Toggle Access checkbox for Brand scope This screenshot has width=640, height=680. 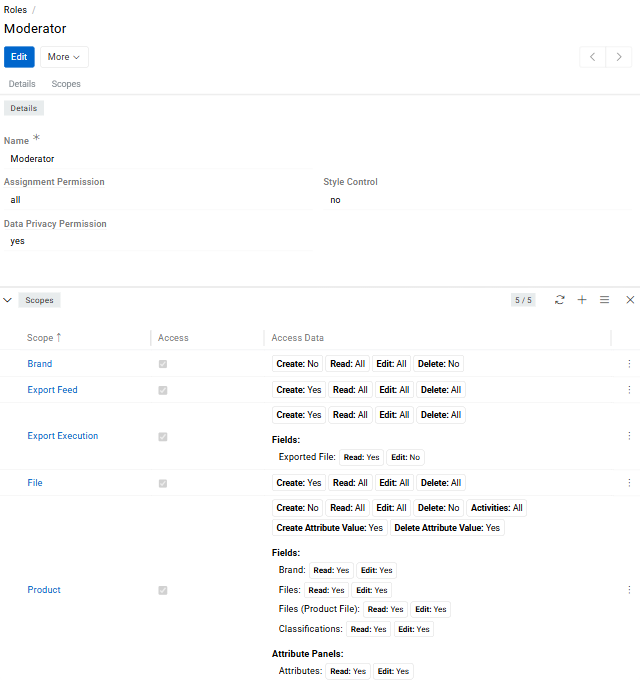click(163, 364)
